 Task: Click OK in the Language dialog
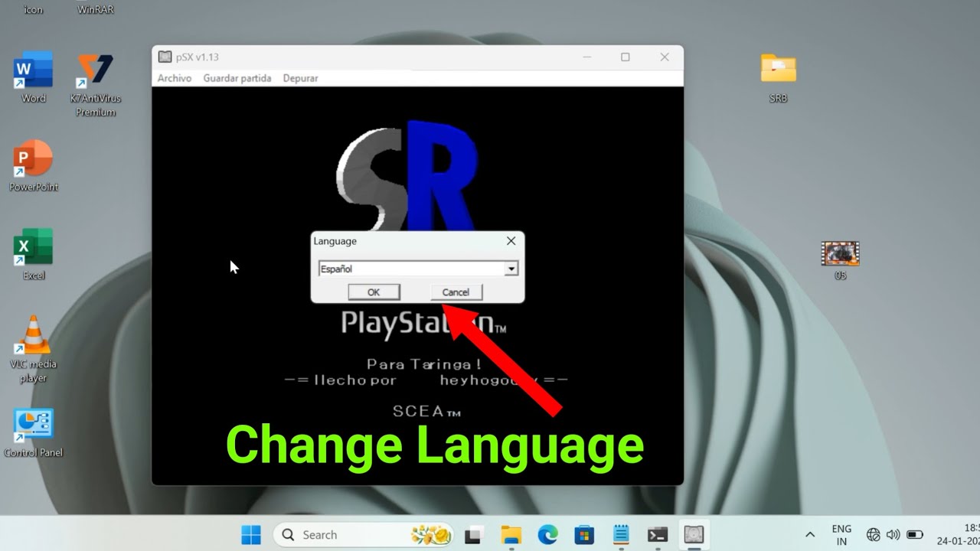374,292
